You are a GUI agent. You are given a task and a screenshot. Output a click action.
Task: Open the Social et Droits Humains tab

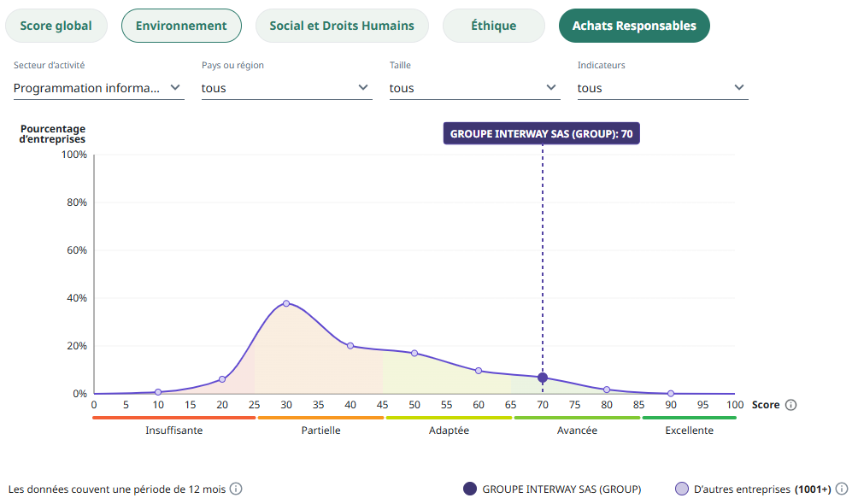pos(342,26)
